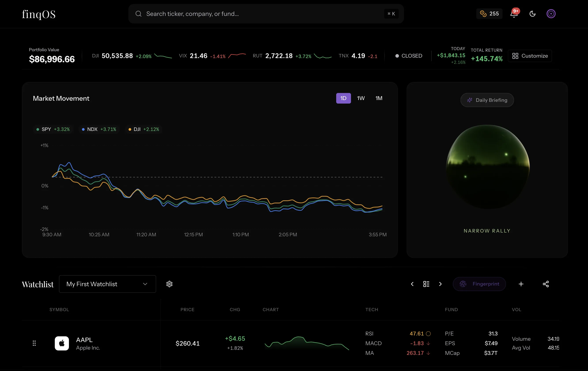The width and height of the screenshot is (588, 371).
Task: Open the My First Watchlist dropdown
Action: 107,284
